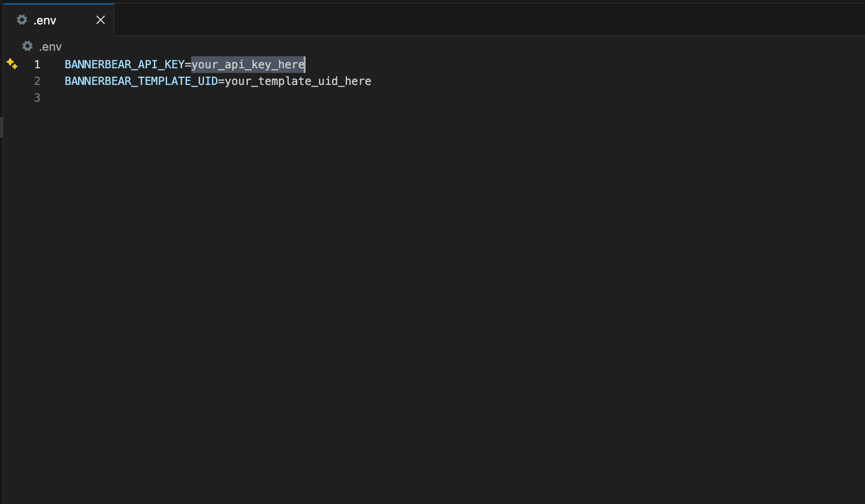Select your_template_uid_here placeholder value
Viewport: 865px width, 504px height.
298,81
